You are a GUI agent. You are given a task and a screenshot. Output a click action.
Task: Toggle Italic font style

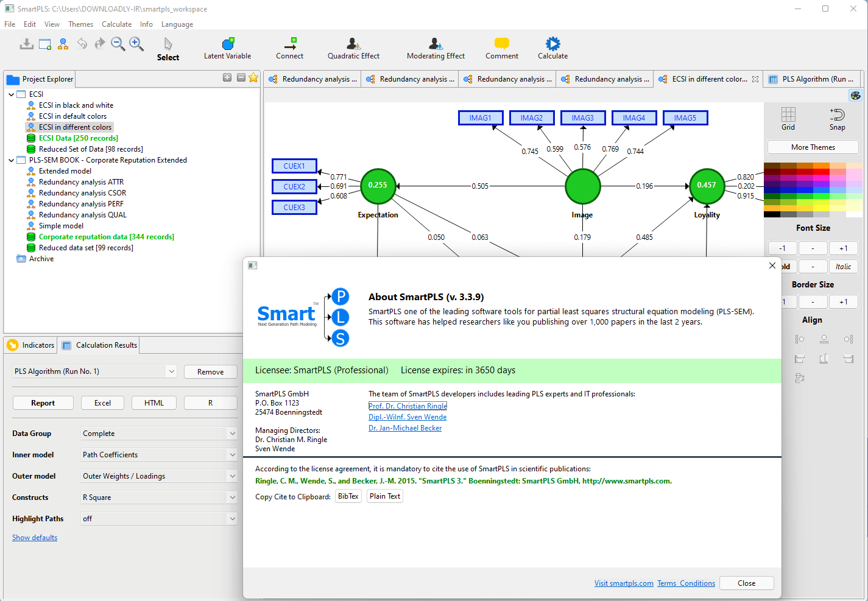tap(844, 267)
